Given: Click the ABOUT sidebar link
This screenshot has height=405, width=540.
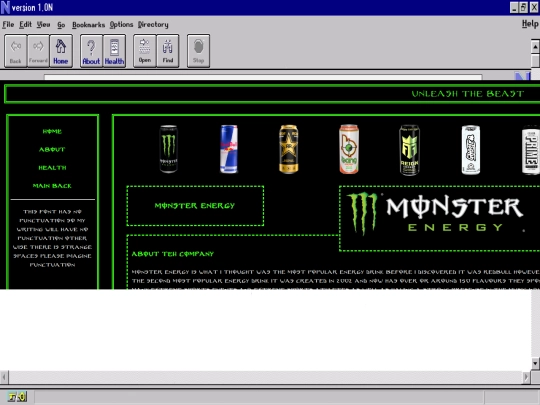Looking at the screenshot, I should 52,149.
